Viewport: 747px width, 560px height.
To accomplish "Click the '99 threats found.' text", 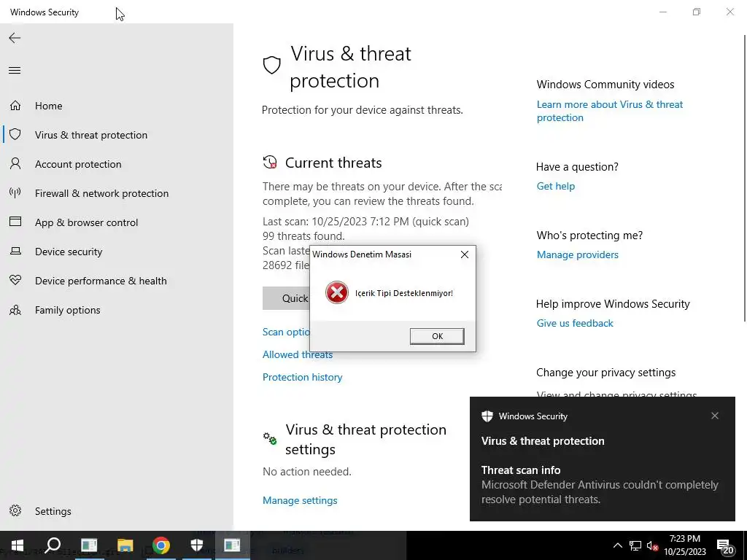I will click(303, 236).
